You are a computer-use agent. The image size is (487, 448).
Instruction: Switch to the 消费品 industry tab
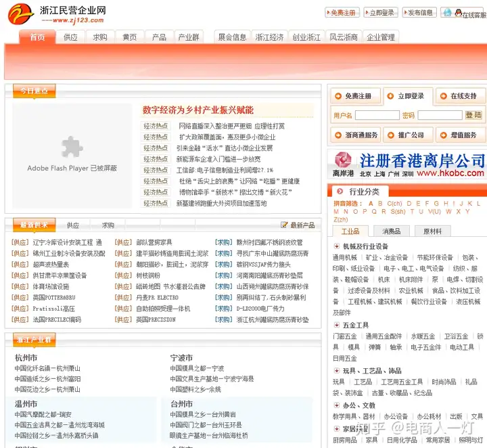point(392,231)
